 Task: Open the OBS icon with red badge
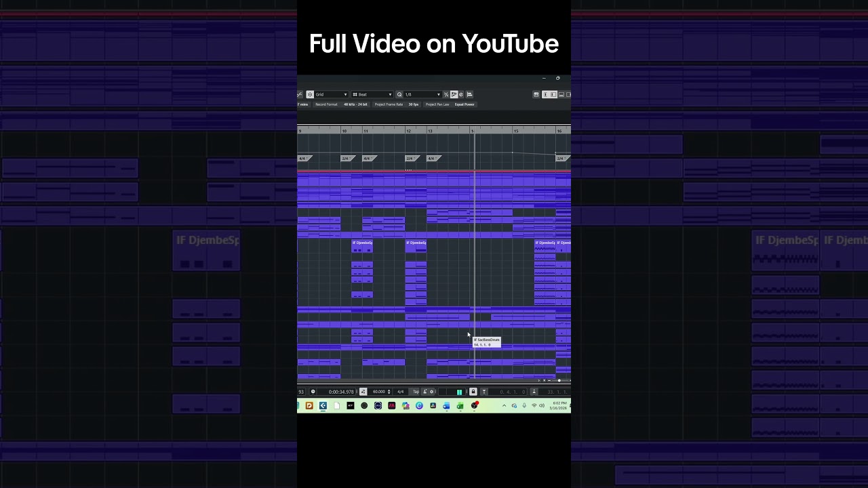tap(474, 405)
